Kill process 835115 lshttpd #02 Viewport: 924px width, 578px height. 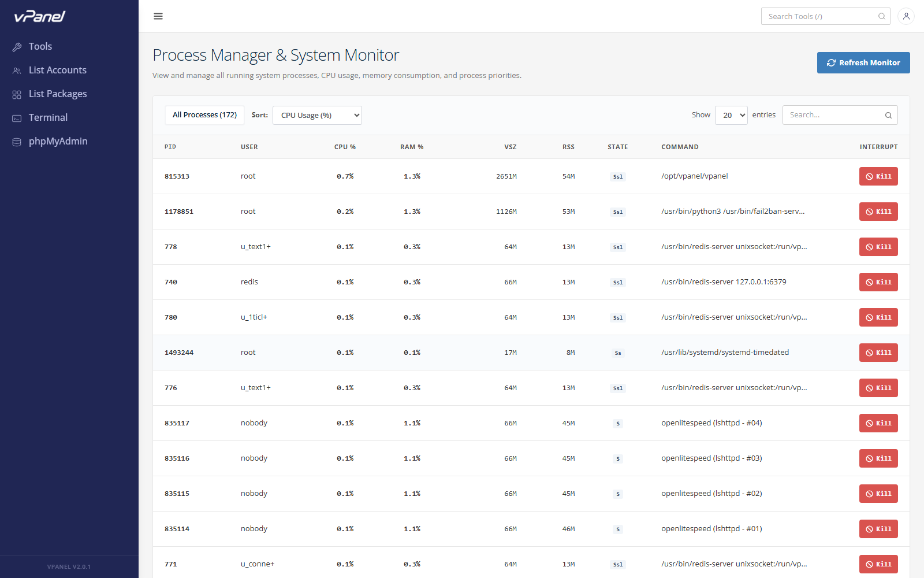click(x=878, y=494)
